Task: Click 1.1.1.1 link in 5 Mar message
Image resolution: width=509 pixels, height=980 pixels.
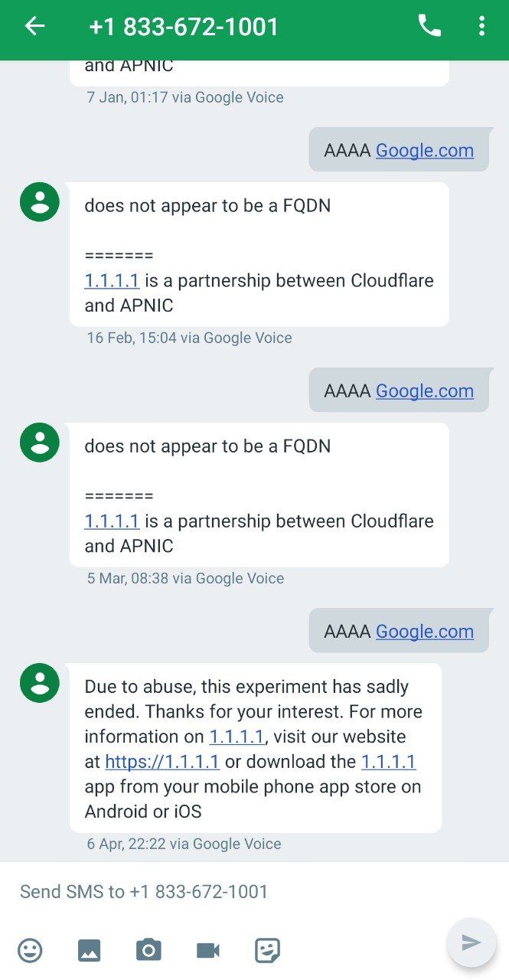Action: (112, 521)
